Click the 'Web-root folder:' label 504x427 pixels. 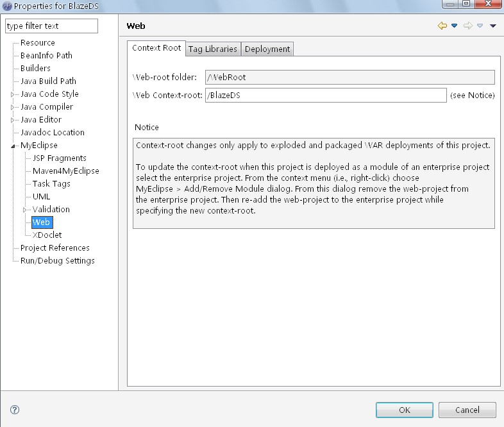point(165,78)
